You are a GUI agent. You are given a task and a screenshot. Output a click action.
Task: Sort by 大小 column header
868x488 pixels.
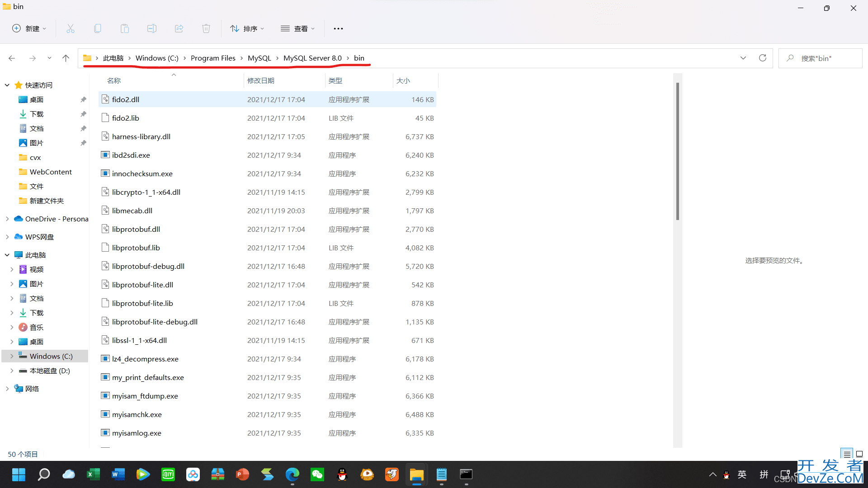click(403, 80)
